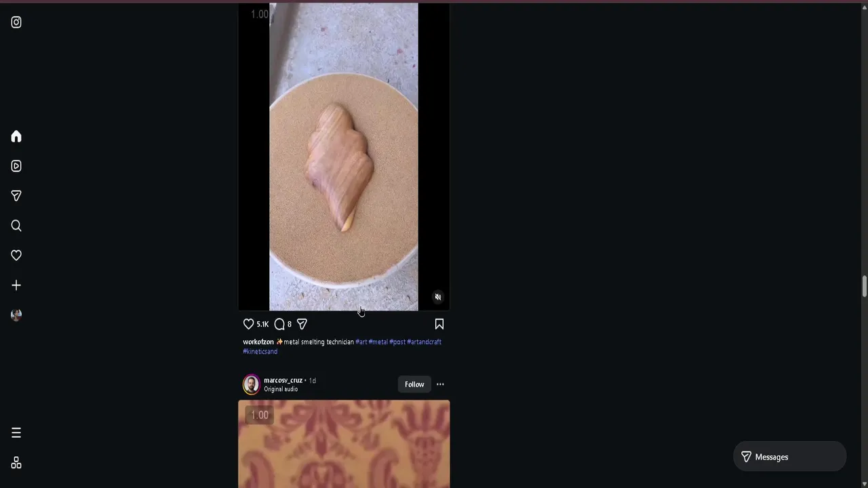The width and height of the screenshot is (868, 488).
Task: Open profile avatar in sidebar
Action: tap(16, 315)
